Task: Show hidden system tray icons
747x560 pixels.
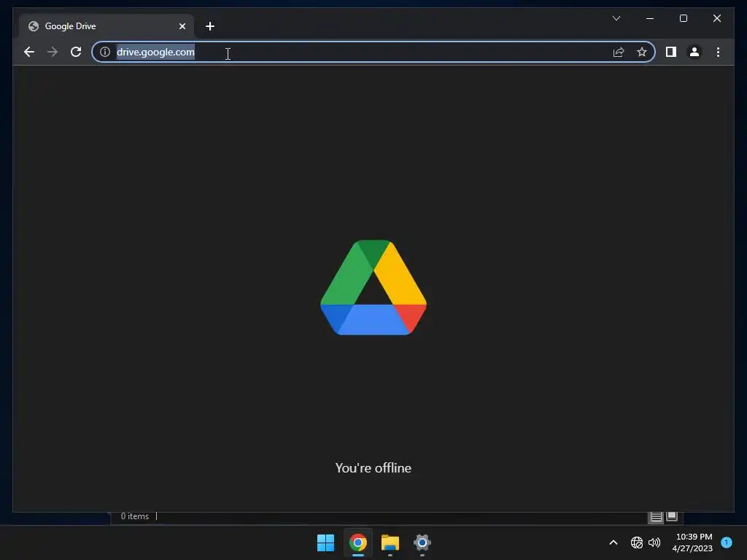Action: [613, 542]
